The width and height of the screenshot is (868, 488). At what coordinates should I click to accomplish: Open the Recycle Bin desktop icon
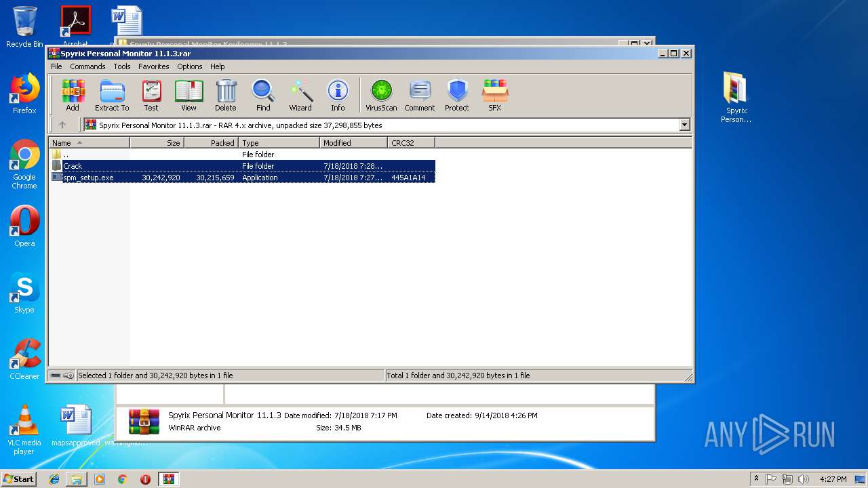(x=24, y=27)
